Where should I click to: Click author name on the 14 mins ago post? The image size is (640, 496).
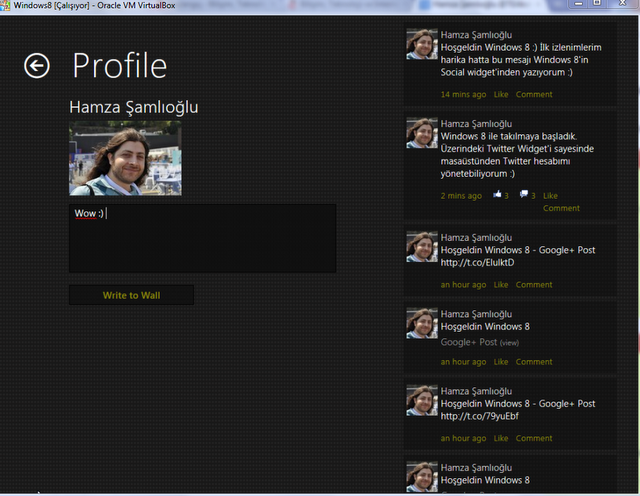[x=476, y=35]
